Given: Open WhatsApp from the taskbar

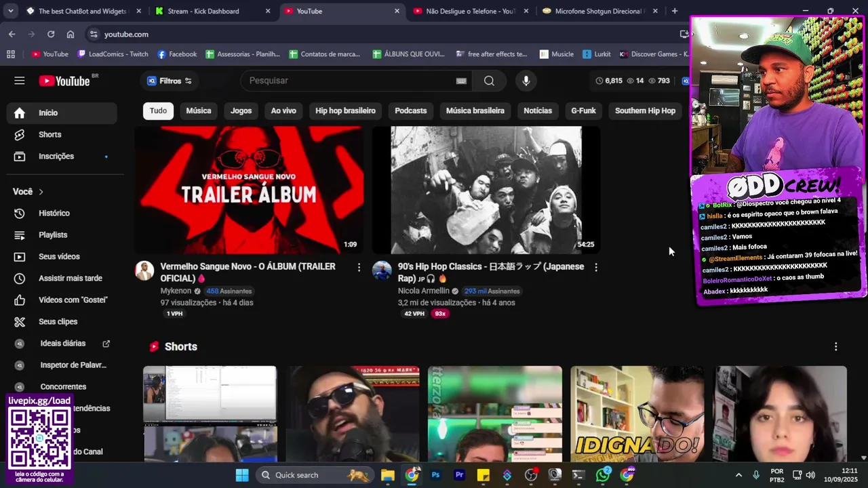Looking at the screenshot, I should [603, 475].
